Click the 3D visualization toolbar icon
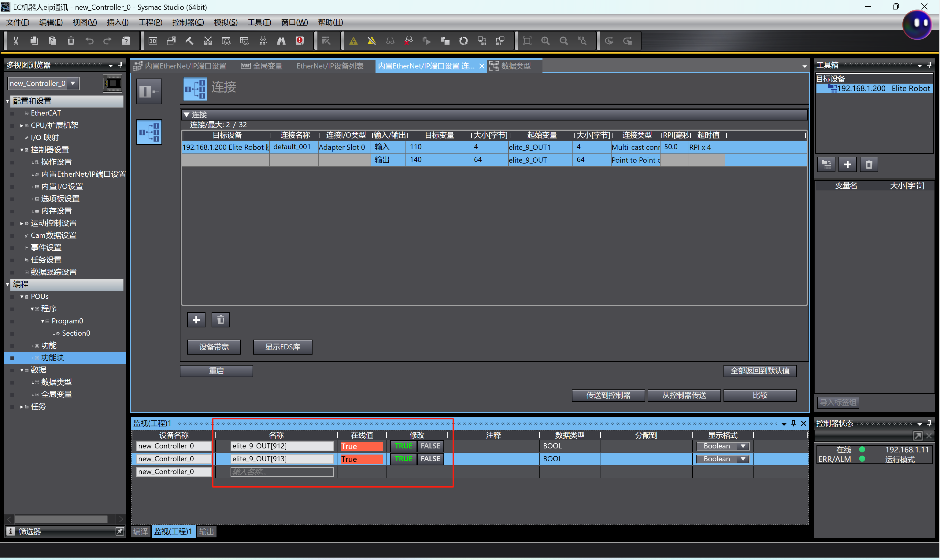940x560 pixels. click(153, 41)
